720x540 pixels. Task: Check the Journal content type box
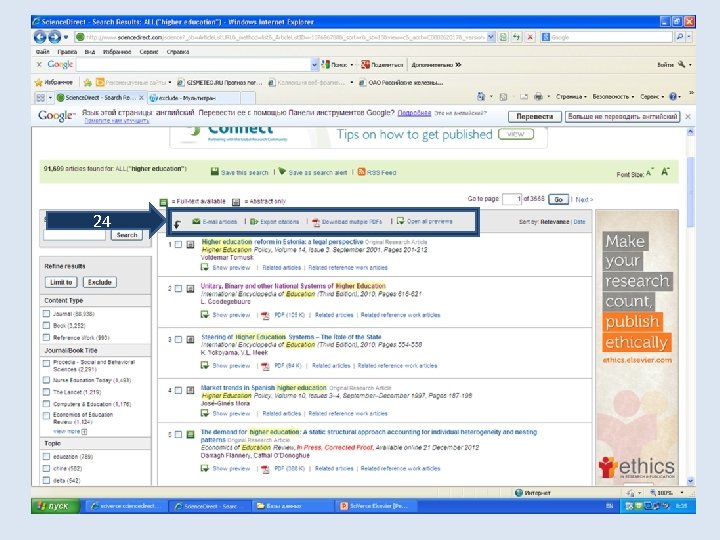46,314
